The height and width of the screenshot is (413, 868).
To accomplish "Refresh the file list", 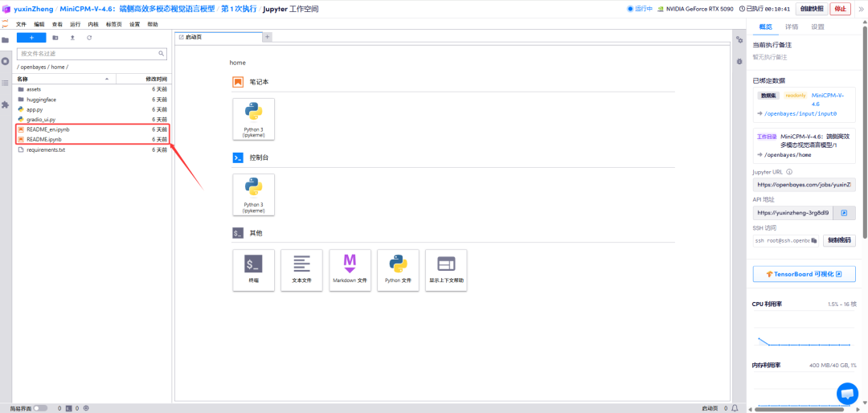I will 89,38.
